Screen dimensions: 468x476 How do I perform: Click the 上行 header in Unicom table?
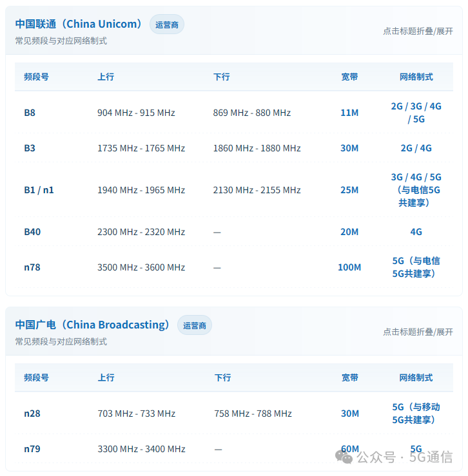(x=106, y=77)
